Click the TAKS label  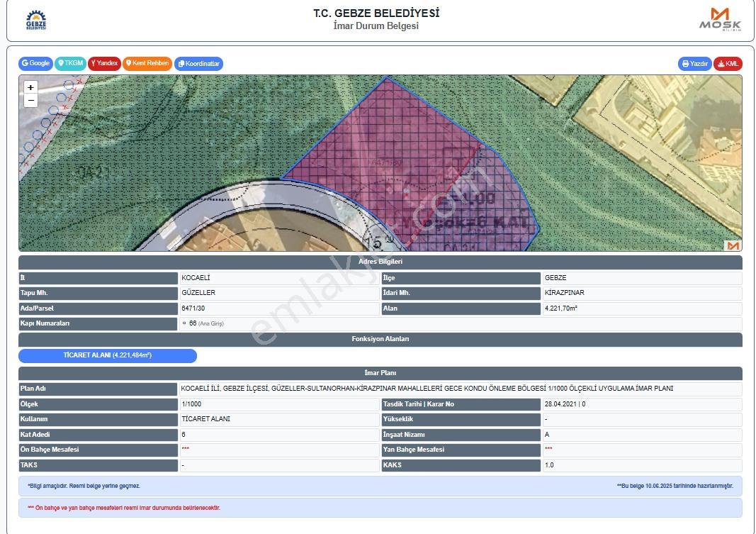tap(28, 465)
